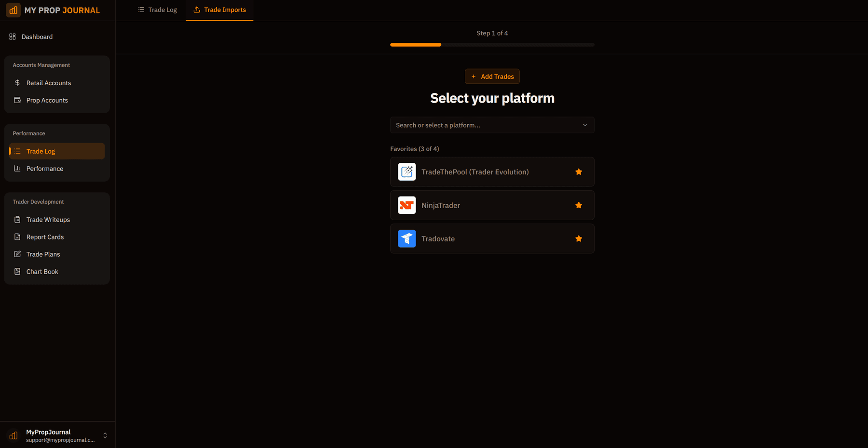Viewport: 868px width, 448px height.
Task: Unfavorite TradeThePool using its star
Action: pos(579,172)
